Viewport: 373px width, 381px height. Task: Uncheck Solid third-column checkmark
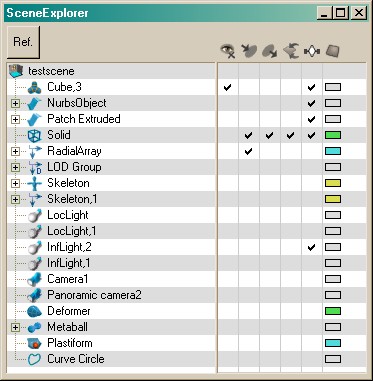point(269,135)
